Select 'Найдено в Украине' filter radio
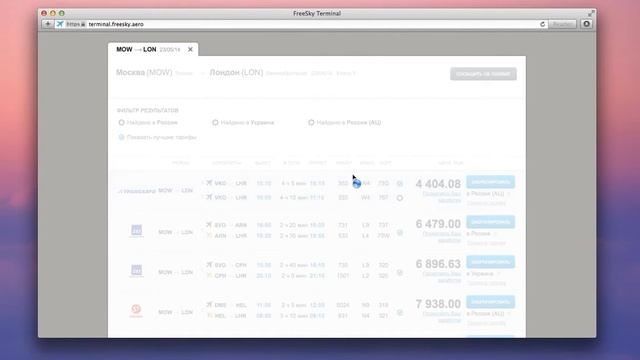The width and height of the screenshot is (640, 360). (215, 122)
